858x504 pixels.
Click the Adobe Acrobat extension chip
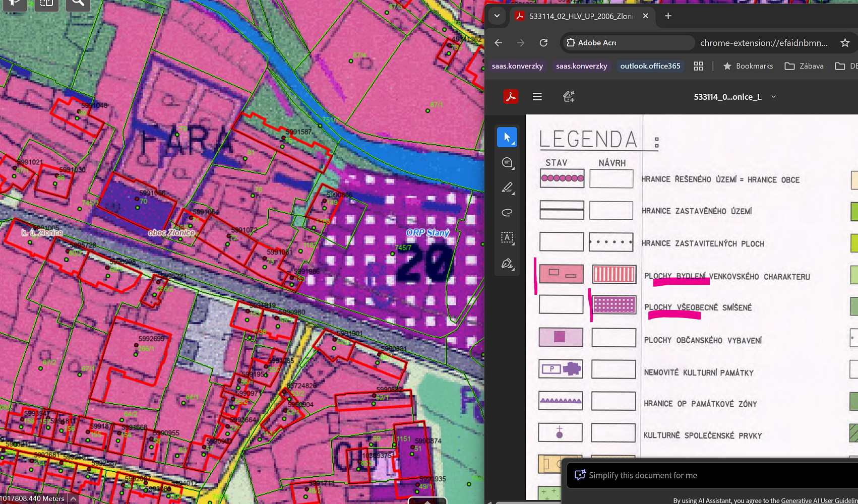(628, 43)
